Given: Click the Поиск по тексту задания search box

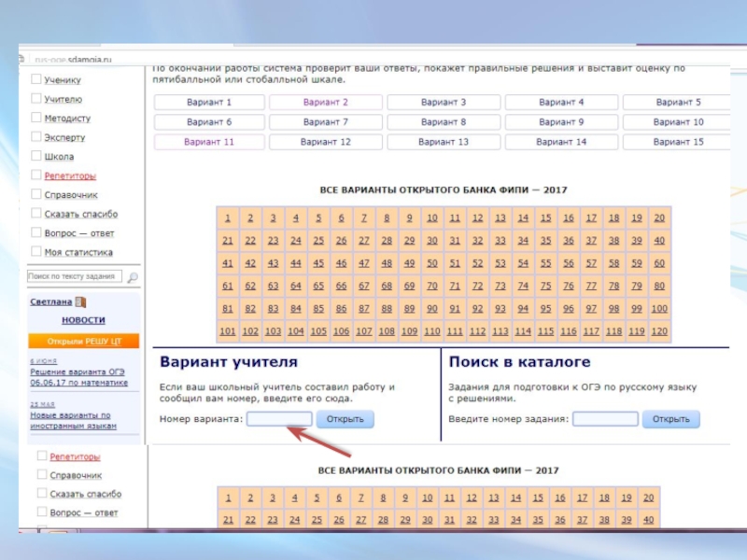Looking at the screenshot, I should pyautogui.click(x=75, y=276).
